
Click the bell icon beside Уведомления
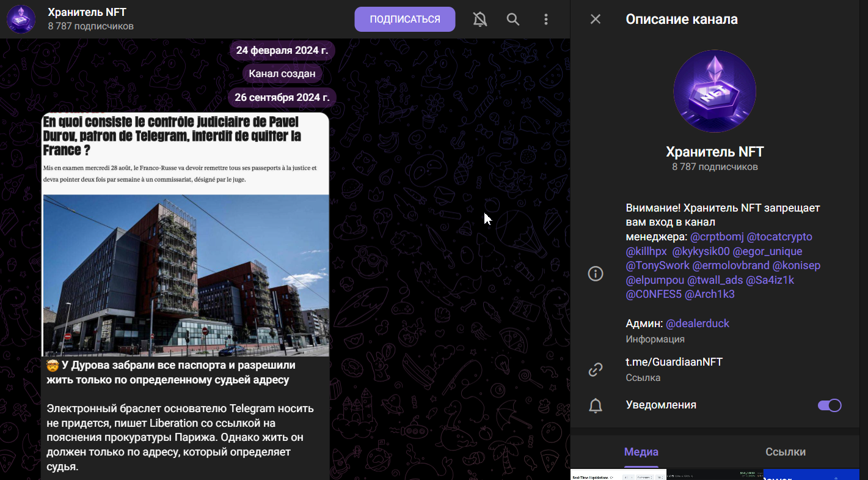(x=596, y=405)
